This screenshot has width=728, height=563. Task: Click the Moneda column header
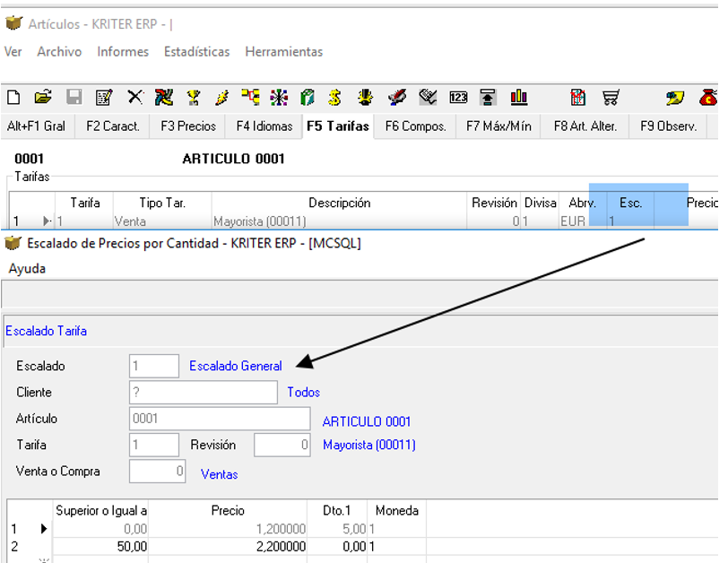point(397,510)
